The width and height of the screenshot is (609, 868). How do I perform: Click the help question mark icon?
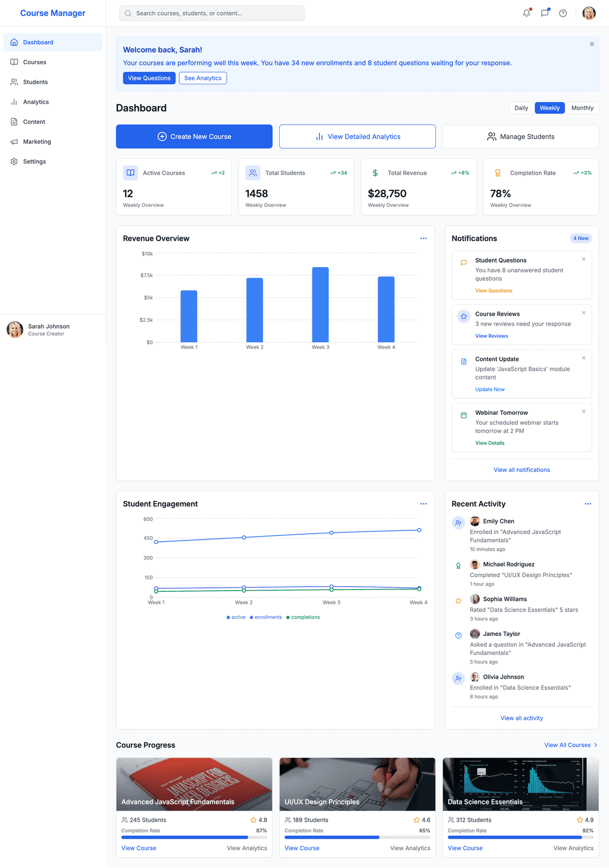563,14
